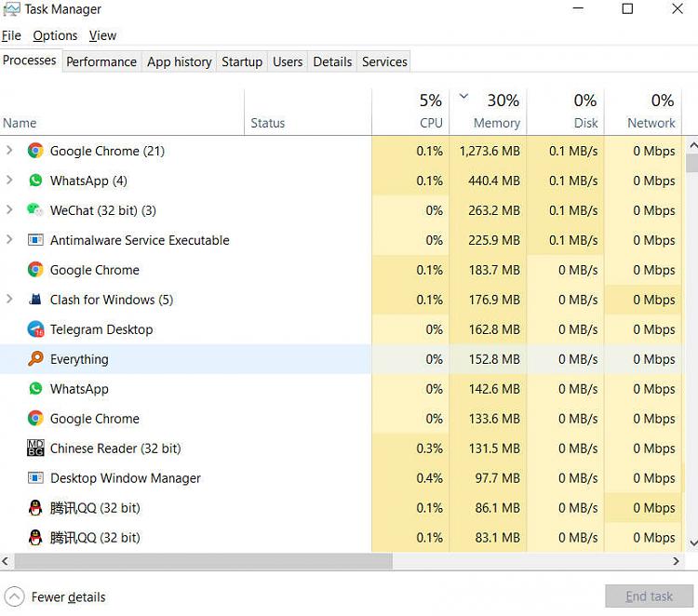Click the End task button
Viewport: 698px width, 616px height.
649,596
